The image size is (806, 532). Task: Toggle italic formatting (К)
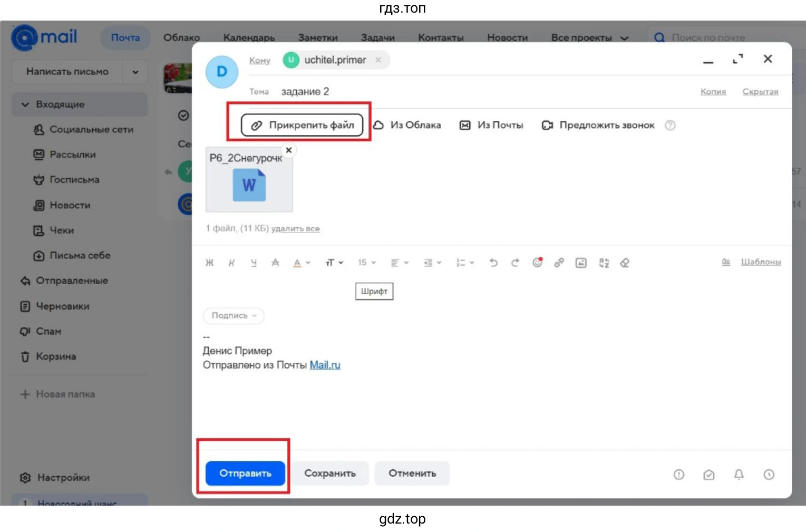pos(231,263)
